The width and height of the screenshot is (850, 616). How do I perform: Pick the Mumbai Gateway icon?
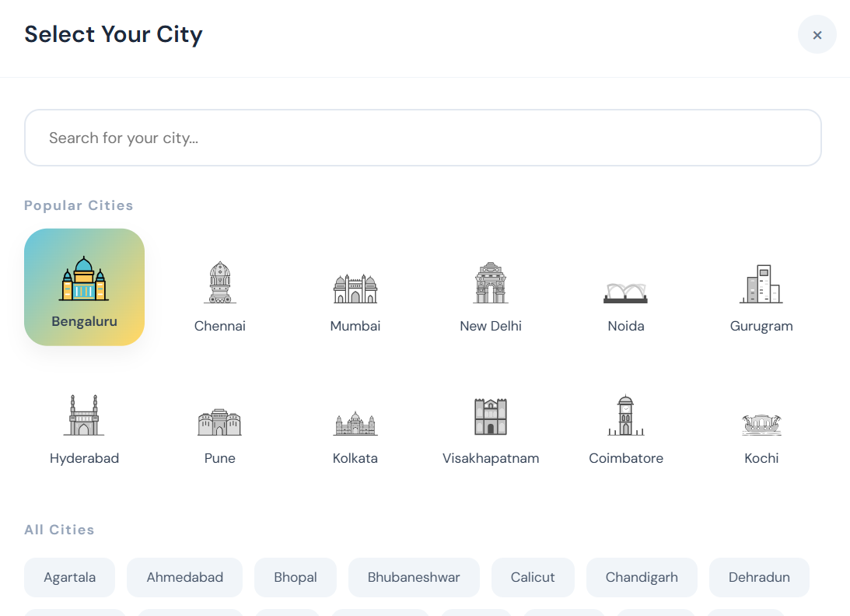[355, 288]
